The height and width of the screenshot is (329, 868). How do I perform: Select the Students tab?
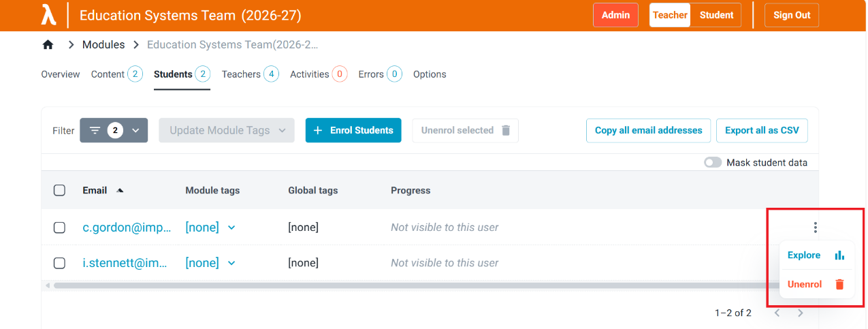[x=182, y=74]
